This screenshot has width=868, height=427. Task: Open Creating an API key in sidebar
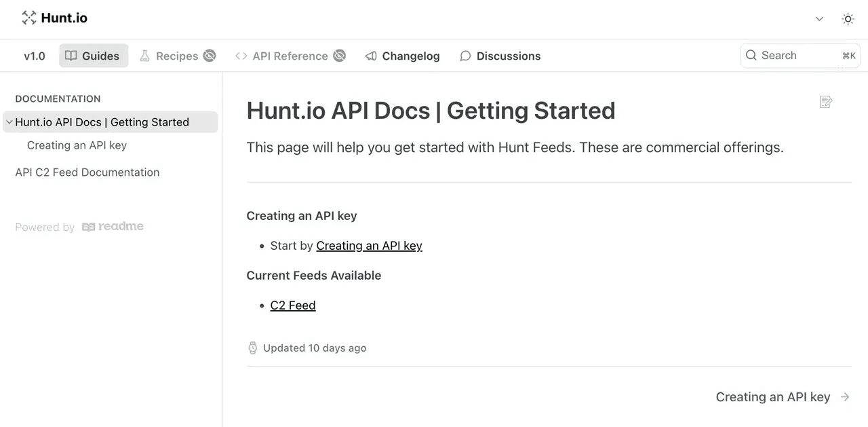coord(77,145)
